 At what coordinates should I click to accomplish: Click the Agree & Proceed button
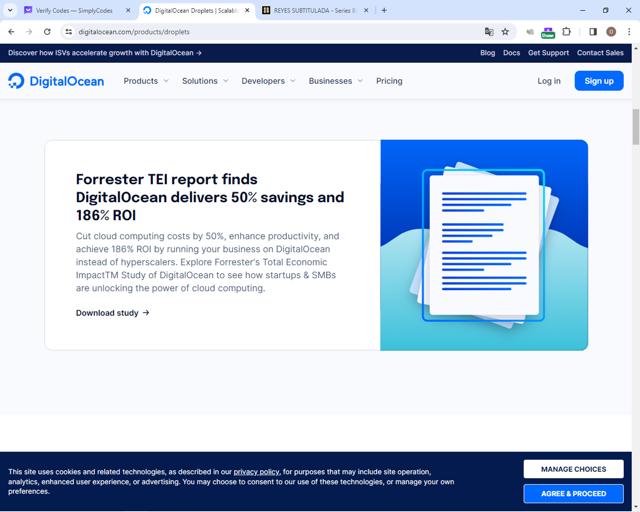pos(573,494)
